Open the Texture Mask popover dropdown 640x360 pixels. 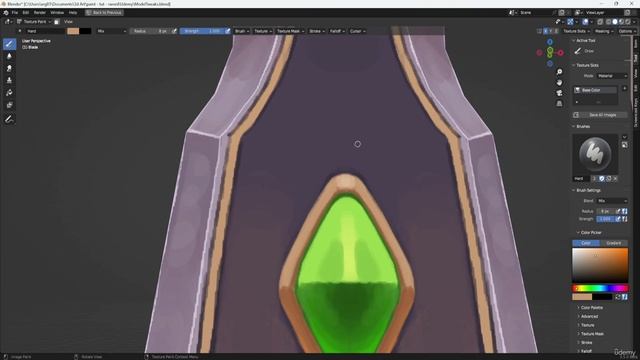(x=290, y=31)
